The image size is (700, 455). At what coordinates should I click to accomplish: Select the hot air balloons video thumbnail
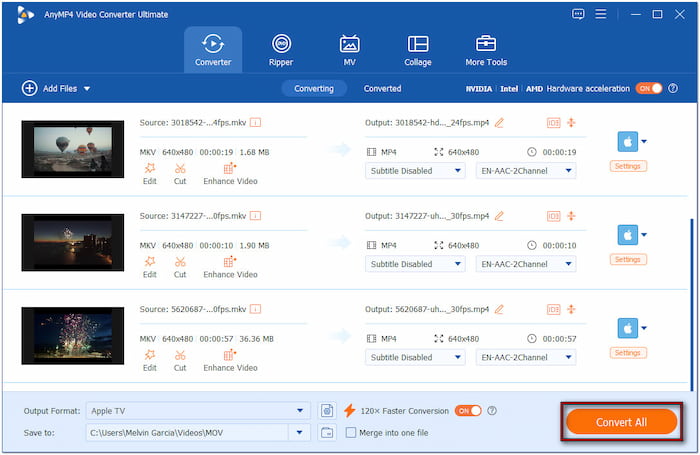coord(73,149)
